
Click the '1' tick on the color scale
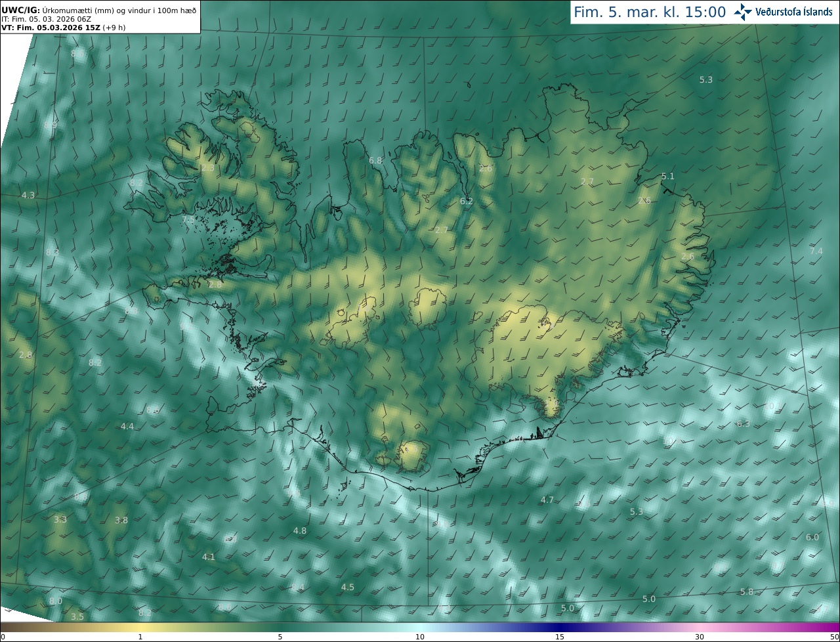click(140, 637)
